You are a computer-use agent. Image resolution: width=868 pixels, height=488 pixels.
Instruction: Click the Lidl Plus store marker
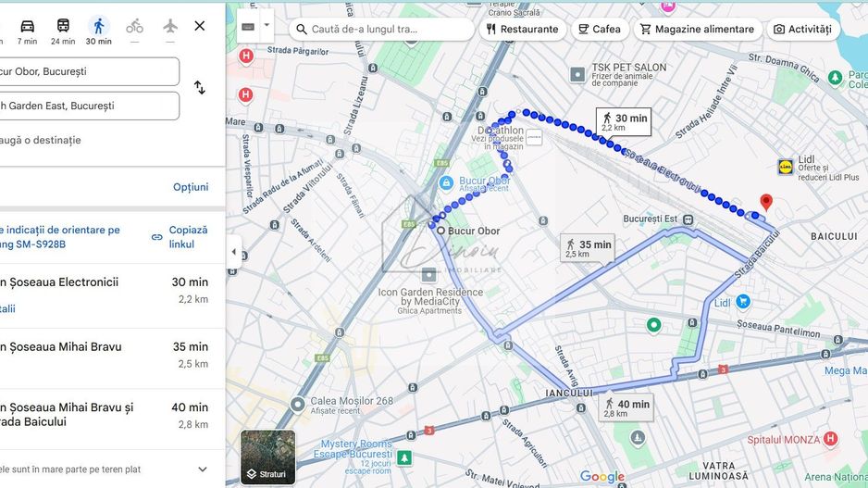tap(786, 167)
